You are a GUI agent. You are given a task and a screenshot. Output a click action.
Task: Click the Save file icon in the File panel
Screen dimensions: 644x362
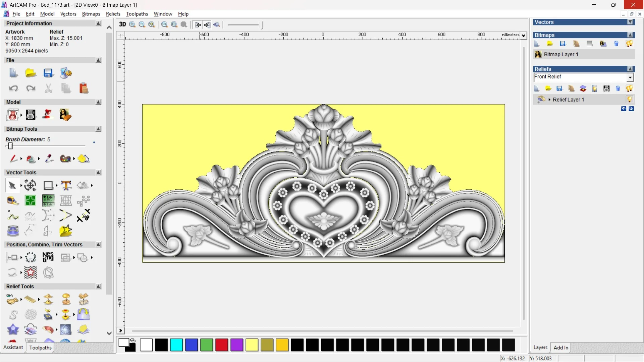pyautogui.click(x=48, y=73)
